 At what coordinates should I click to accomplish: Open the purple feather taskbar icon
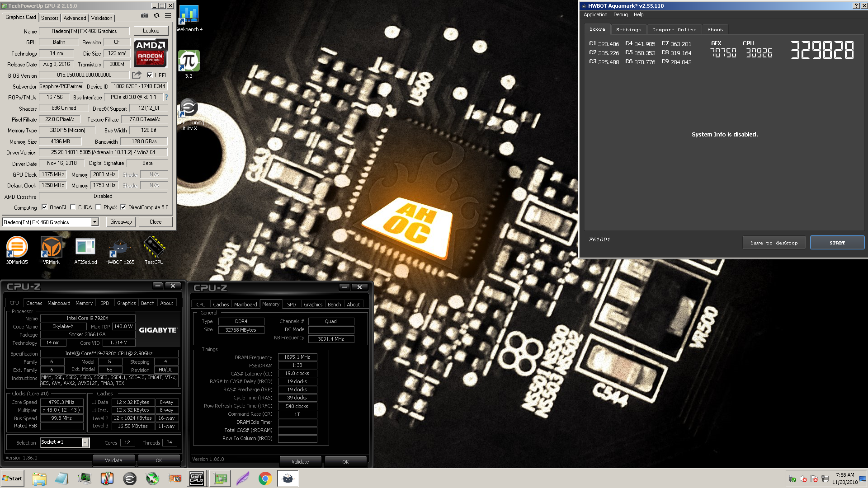(243, 479)
